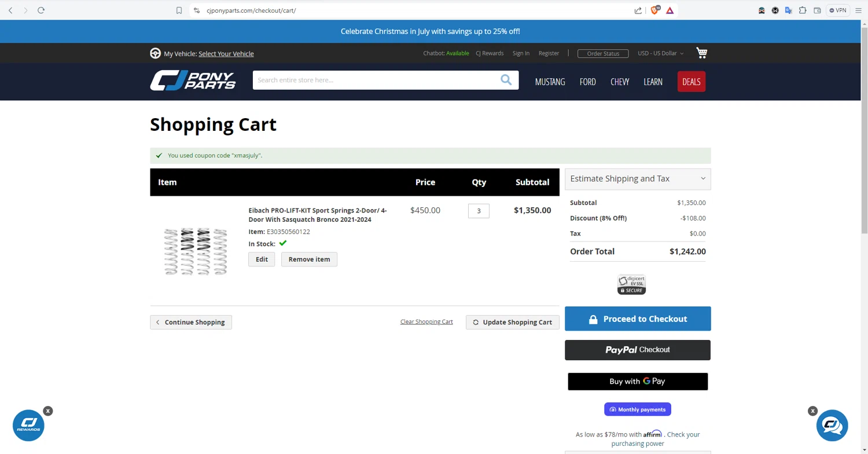
Task: Click the share icon in the address bar
Action: tap(638, 10)
